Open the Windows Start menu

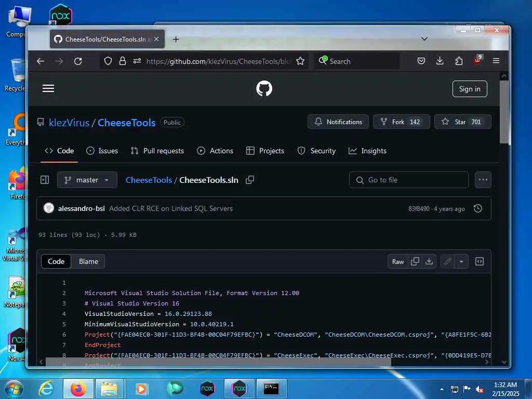pyautogui.click(x=14, y=389)
